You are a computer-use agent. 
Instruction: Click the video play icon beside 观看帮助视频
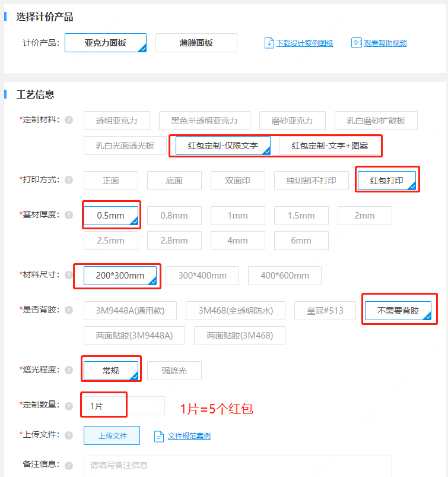tap(356, 43)
